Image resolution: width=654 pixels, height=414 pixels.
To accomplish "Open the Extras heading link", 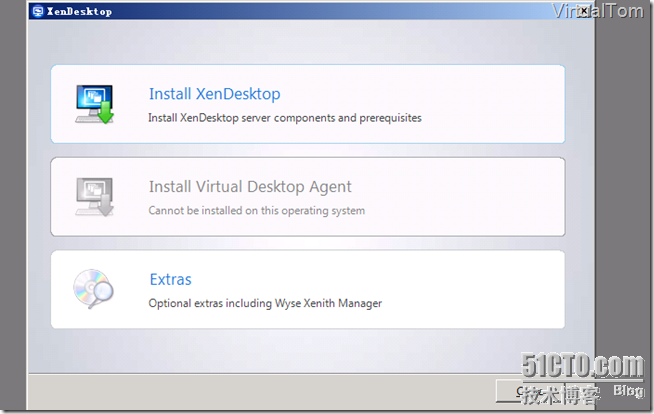I will tap(170, 279).
